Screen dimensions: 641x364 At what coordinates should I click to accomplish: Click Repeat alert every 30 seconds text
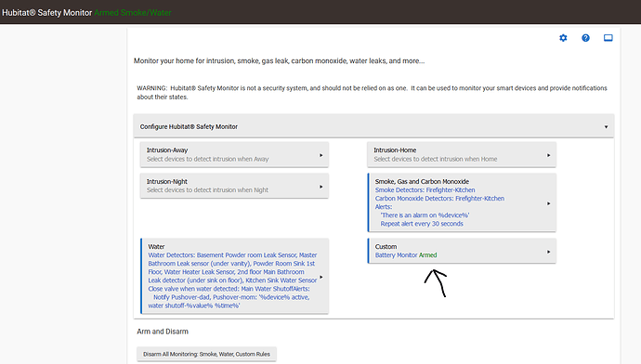click(x=422, y=224)
